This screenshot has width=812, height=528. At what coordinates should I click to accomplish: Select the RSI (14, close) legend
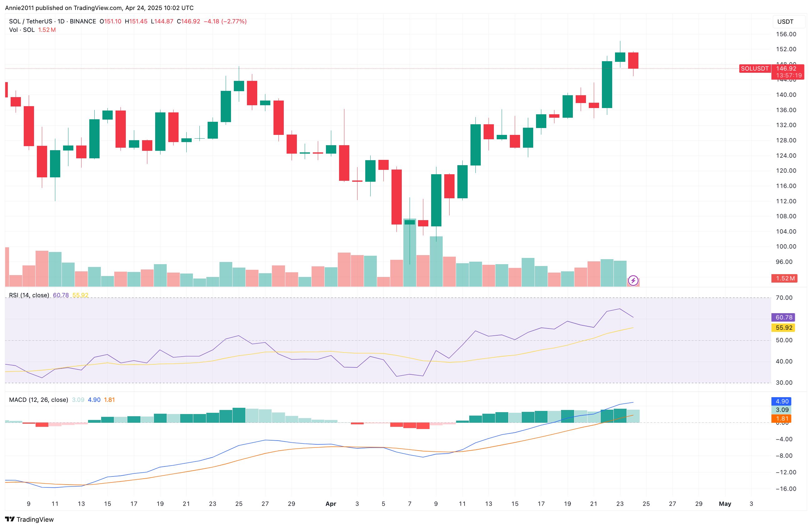29,295
